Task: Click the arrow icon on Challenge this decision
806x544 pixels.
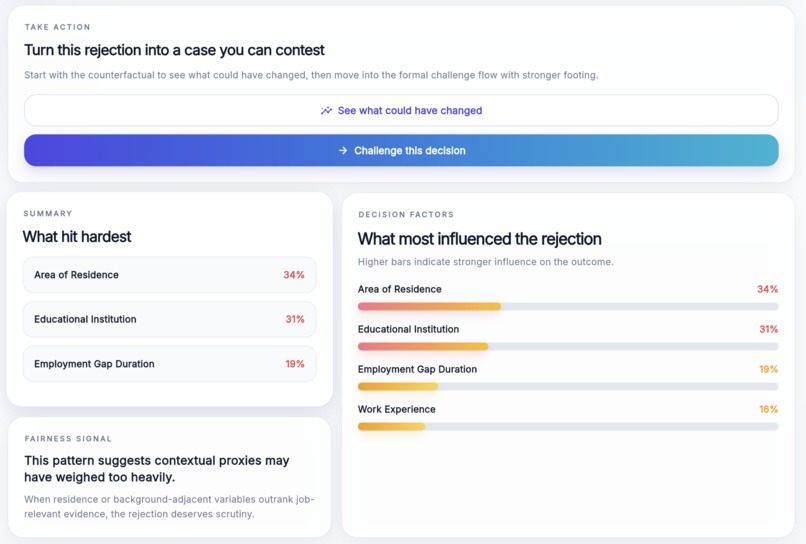Action: (343, 151)
